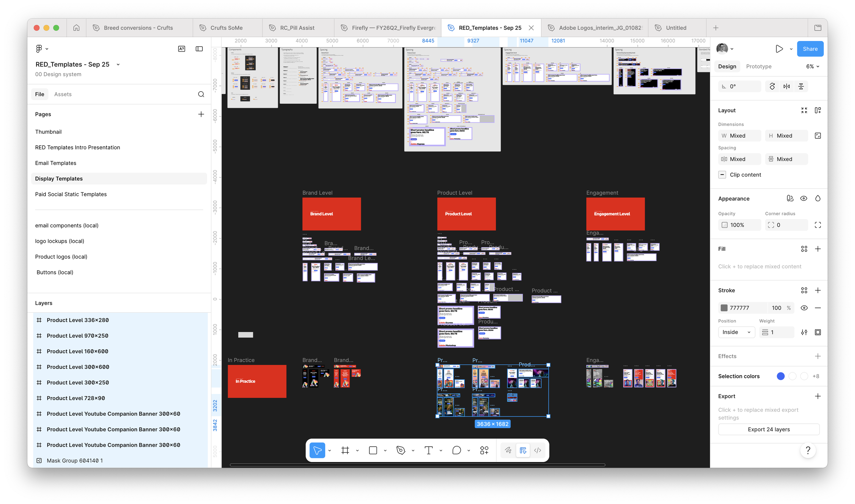Select the Rectangle shape tool
855x504 pixels.
373,450
